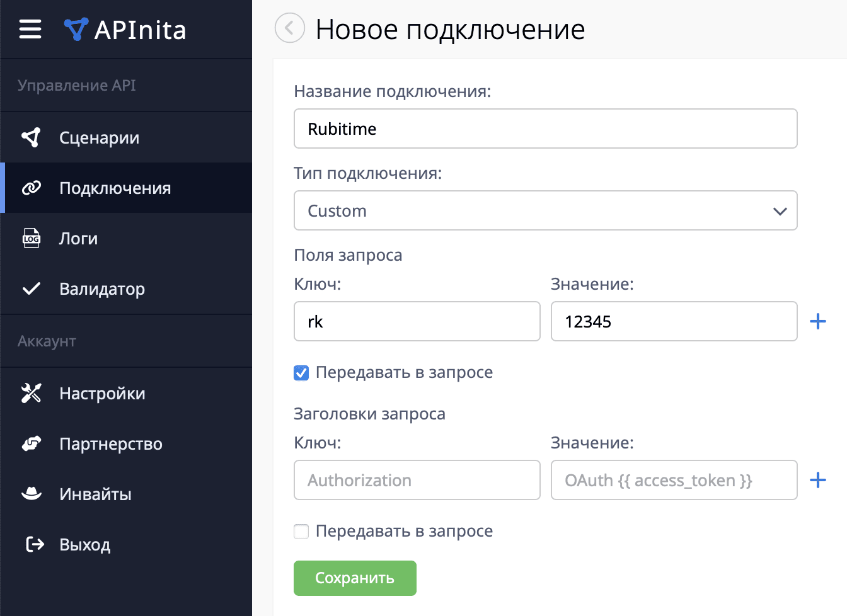Click the Партнерство handshake icon
The height and width of the screenshot is (616, 847).
tap(31, 443)
